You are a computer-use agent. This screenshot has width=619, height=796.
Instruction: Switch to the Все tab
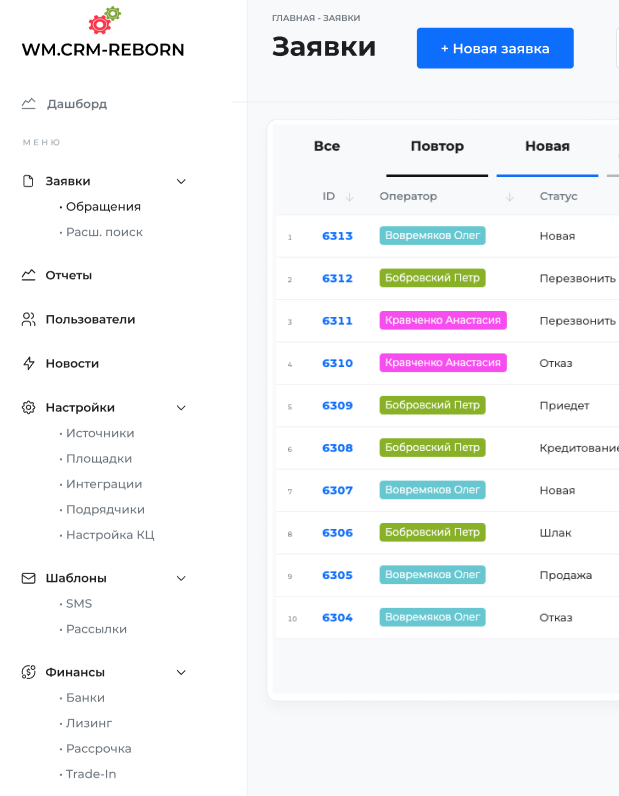pos(327,146)
